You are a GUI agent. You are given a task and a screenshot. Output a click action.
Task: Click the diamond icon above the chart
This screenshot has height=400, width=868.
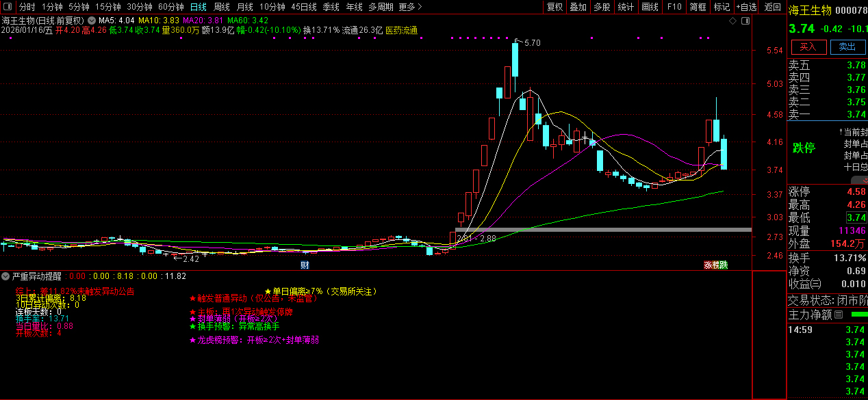click(x=732, y=21)
